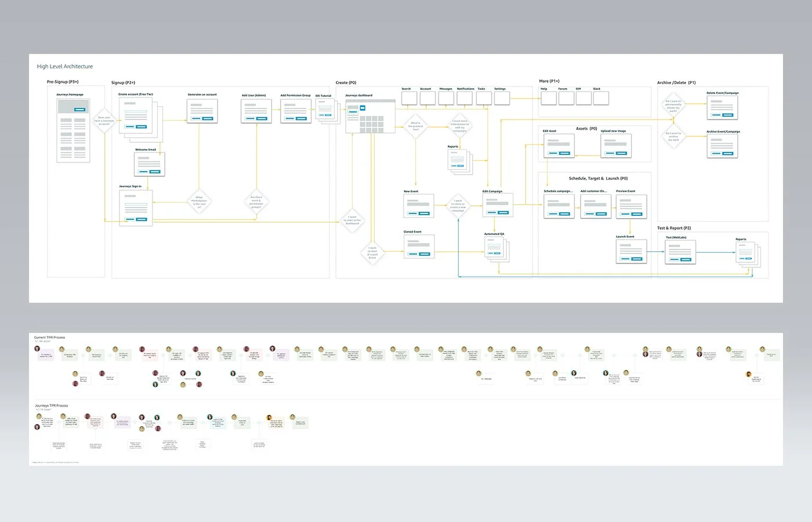
Task: Select the 'I want to start at the dashboard' diamond
Action: click(352, 220)
